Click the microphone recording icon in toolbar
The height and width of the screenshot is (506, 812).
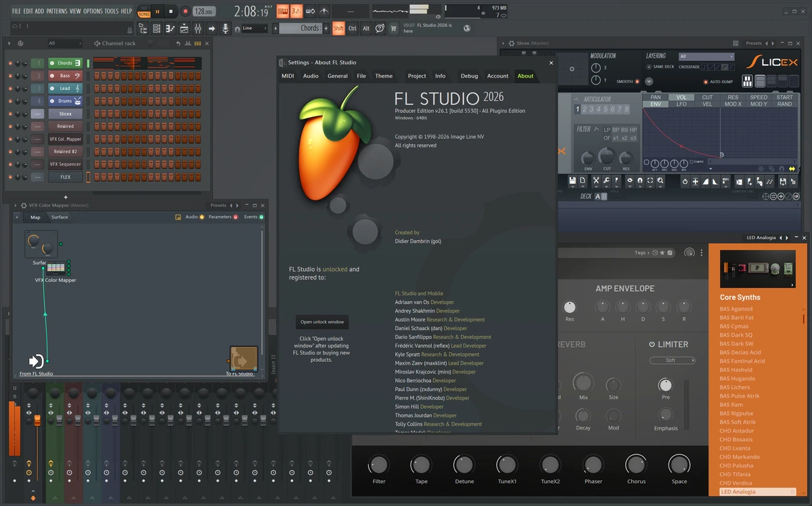pyautogui.click(x=225, y=28)
